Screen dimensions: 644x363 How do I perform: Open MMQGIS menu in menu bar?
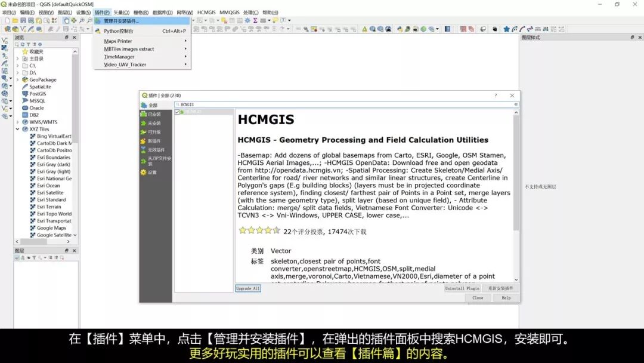click(x=229, y=13)
